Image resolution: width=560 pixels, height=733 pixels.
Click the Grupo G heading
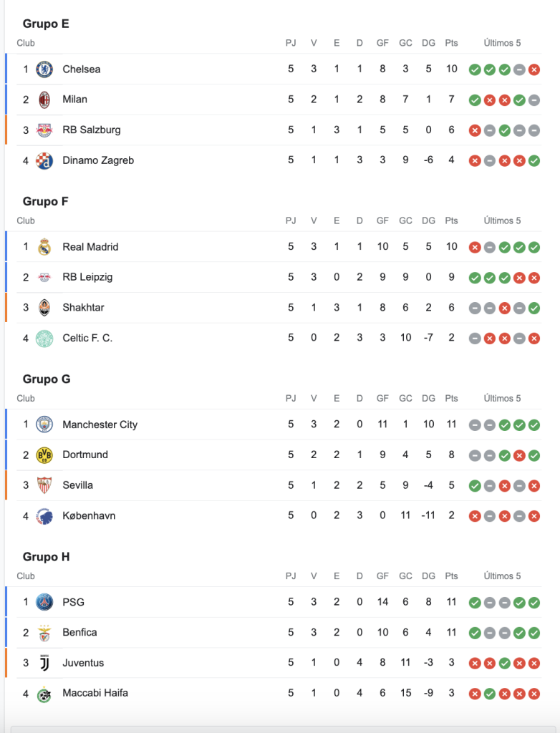(47, 379)
